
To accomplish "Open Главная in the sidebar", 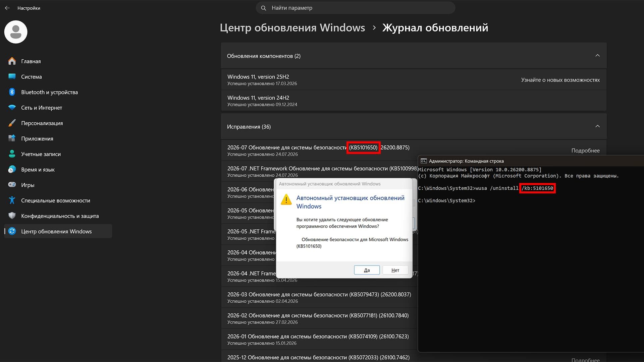I will click(58, 61).
